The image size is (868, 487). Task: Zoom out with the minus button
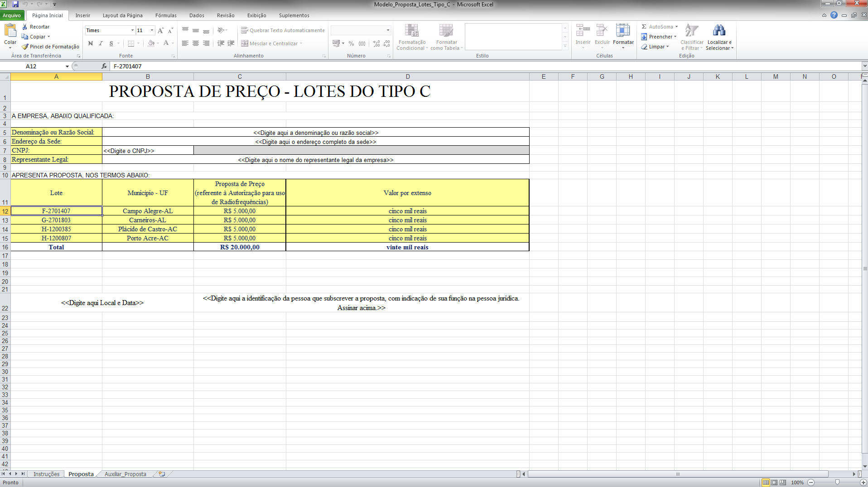click(811, 482)
